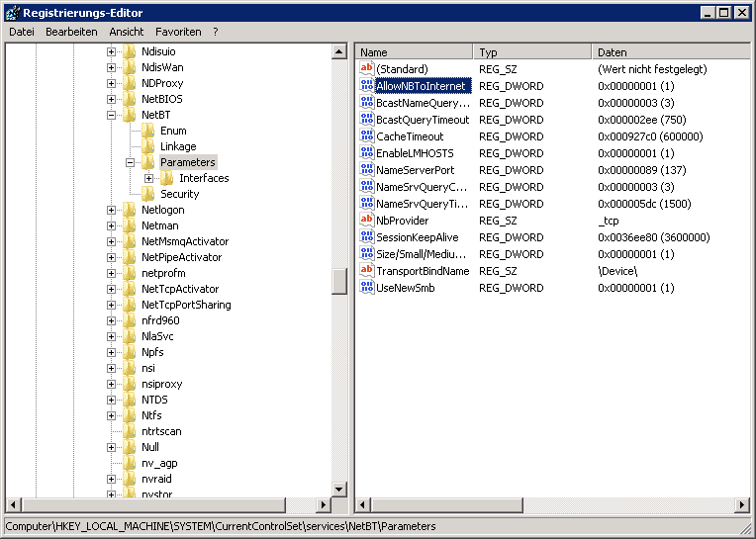756x539 pixels.
Task: Click the folder icon of ntrtscan
Action: [130, 431]
